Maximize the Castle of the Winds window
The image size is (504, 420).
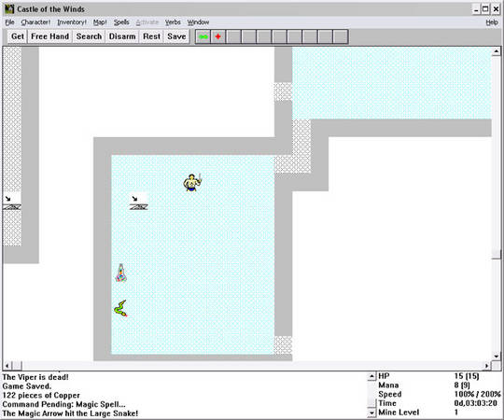click(485, 9)
